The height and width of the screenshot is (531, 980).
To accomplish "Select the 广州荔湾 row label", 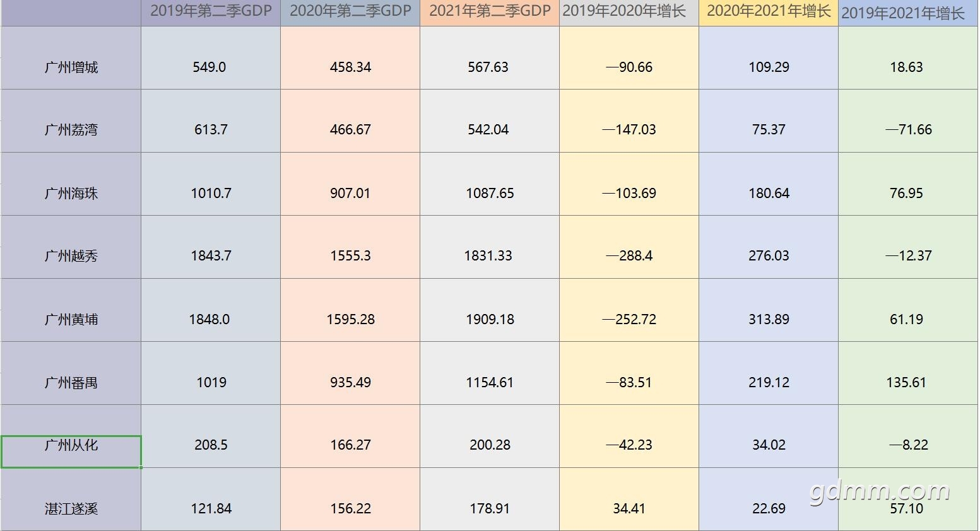I will (71, 121).
